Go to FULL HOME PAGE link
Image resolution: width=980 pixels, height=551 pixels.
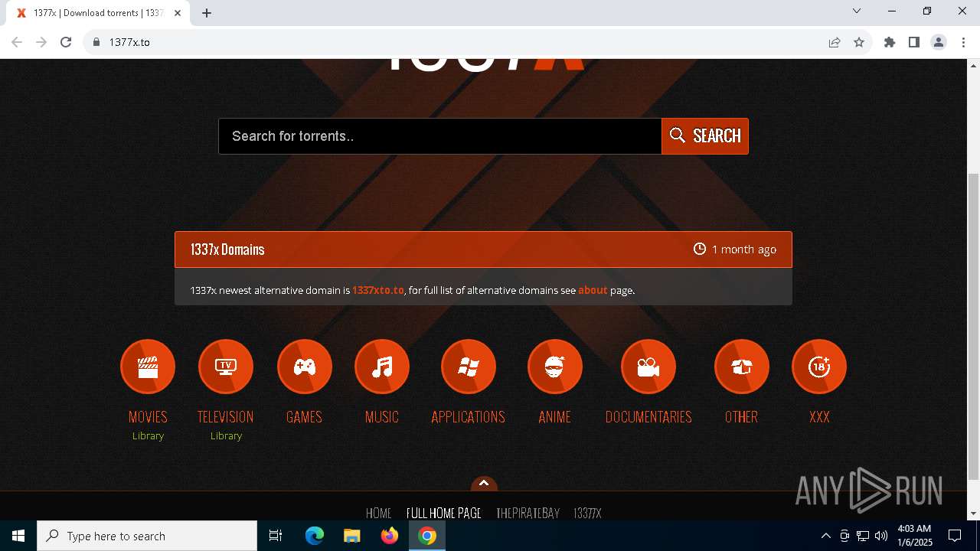click(443, 513)
